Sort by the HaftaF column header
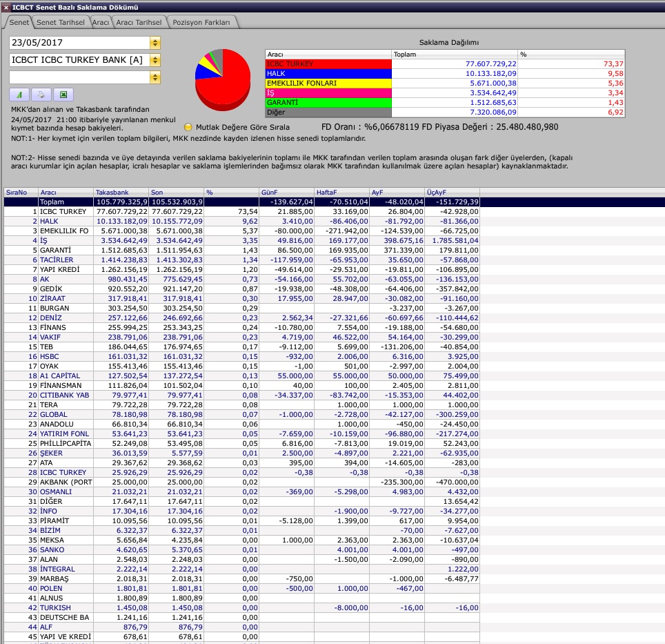The width and height of the screenshot is (665, 644). pyautogui.click(x=341, y=193)
